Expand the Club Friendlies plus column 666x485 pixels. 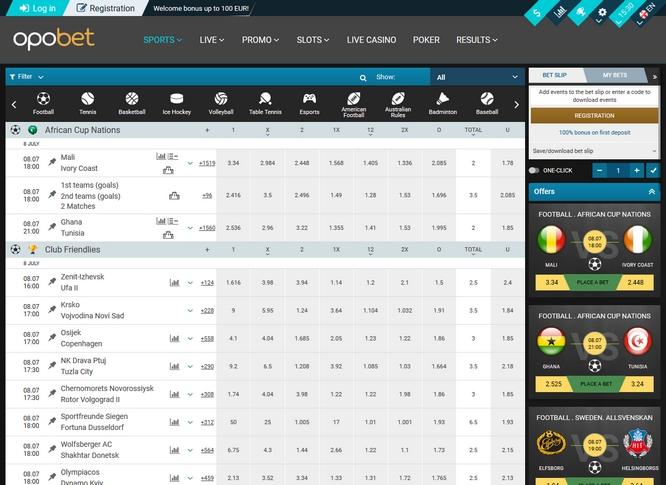click(207, 250)
